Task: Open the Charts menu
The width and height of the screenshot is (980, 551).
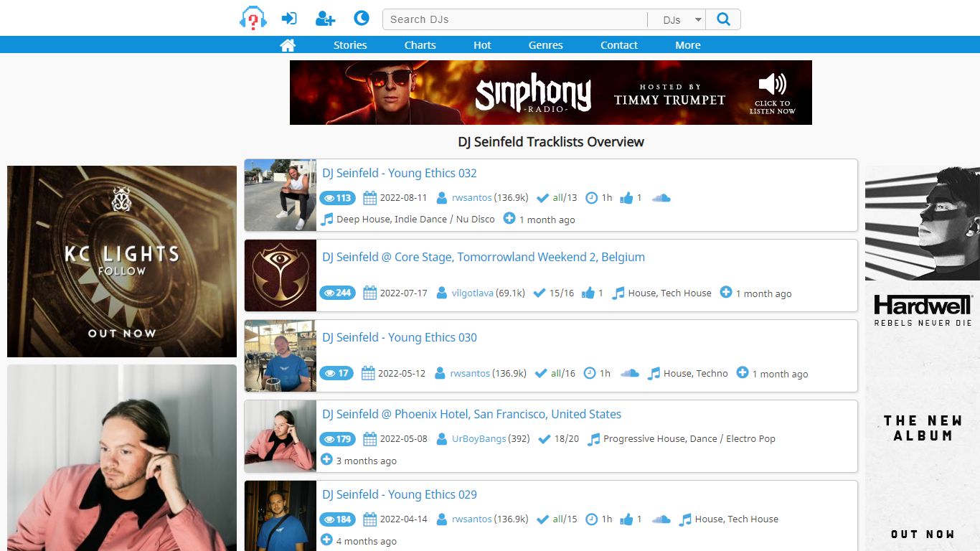Action: point(420,45)
